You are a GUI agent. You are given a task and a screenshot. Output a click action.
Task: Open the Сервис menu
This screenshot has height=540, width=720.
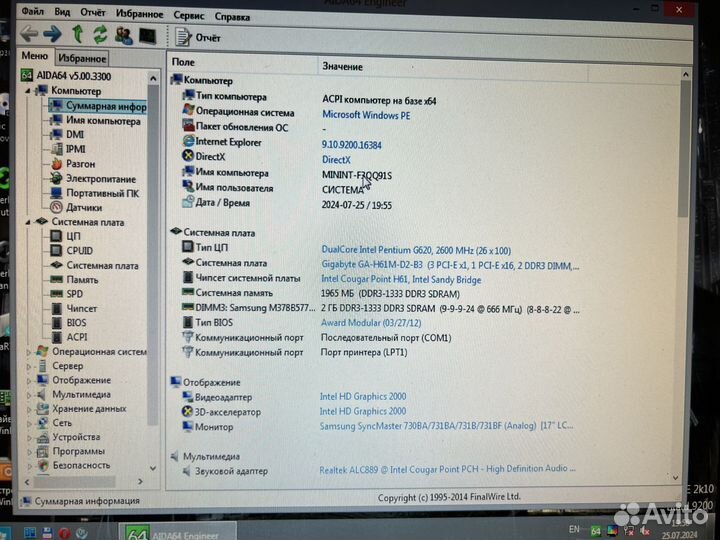tap(189, 16)
